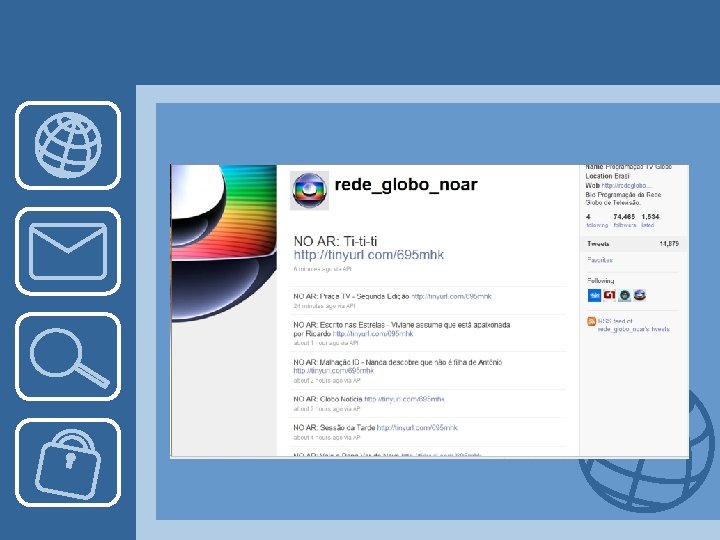
Task: Click the timestamp under the Sessão da Tarde tweet
Action: click(x=327, y=438)
